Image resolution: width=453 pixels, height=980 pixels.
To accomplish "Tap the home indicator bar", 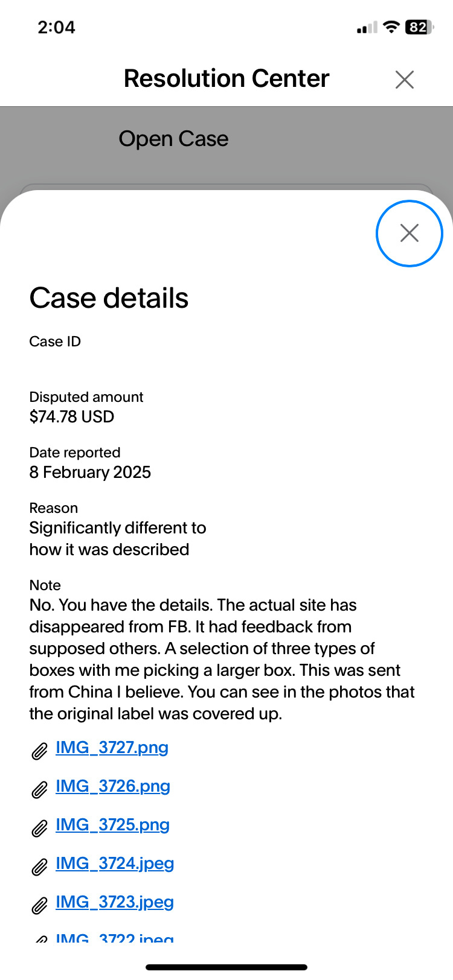I will [226, 967].
